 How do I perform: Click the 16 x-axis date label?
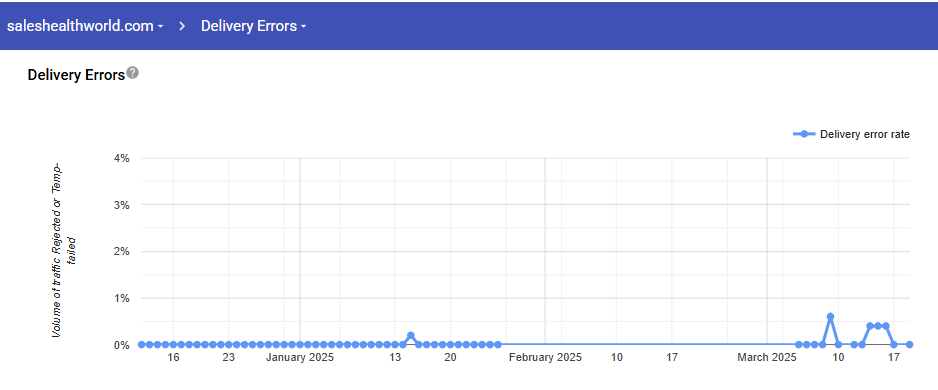point(173,358)
